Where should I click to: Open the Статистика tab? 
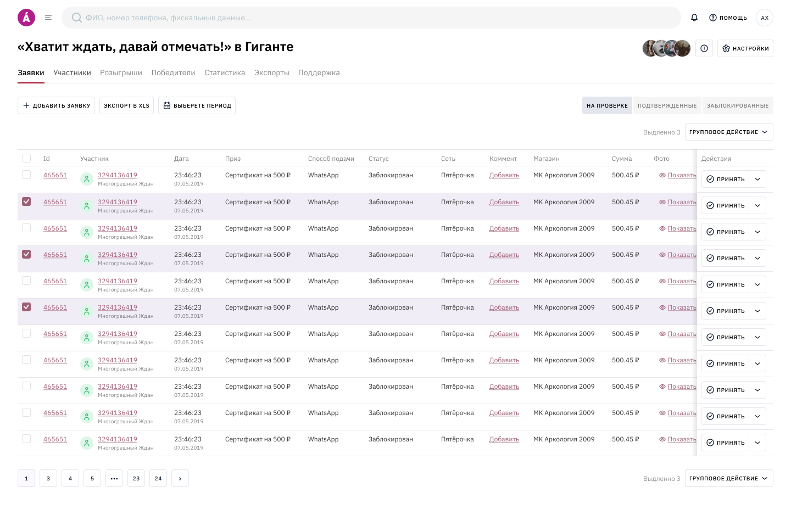[225, 72]
